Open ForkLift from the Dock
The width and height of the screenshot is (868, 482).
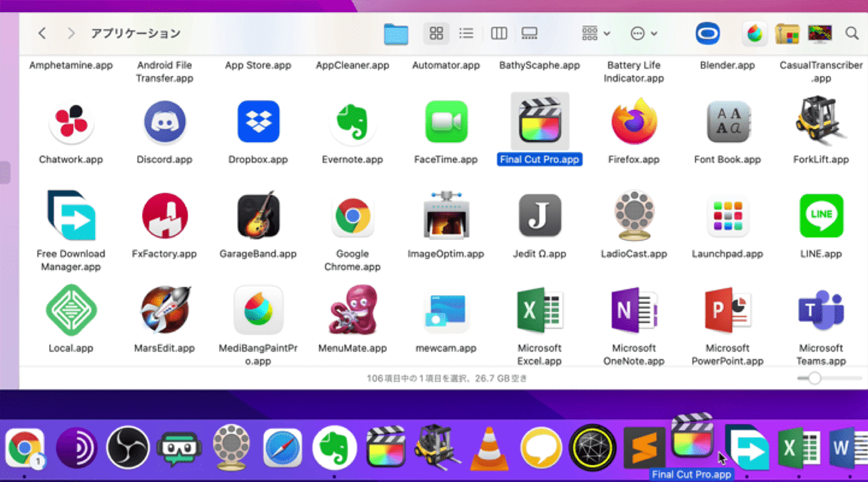tap(438, 447)
